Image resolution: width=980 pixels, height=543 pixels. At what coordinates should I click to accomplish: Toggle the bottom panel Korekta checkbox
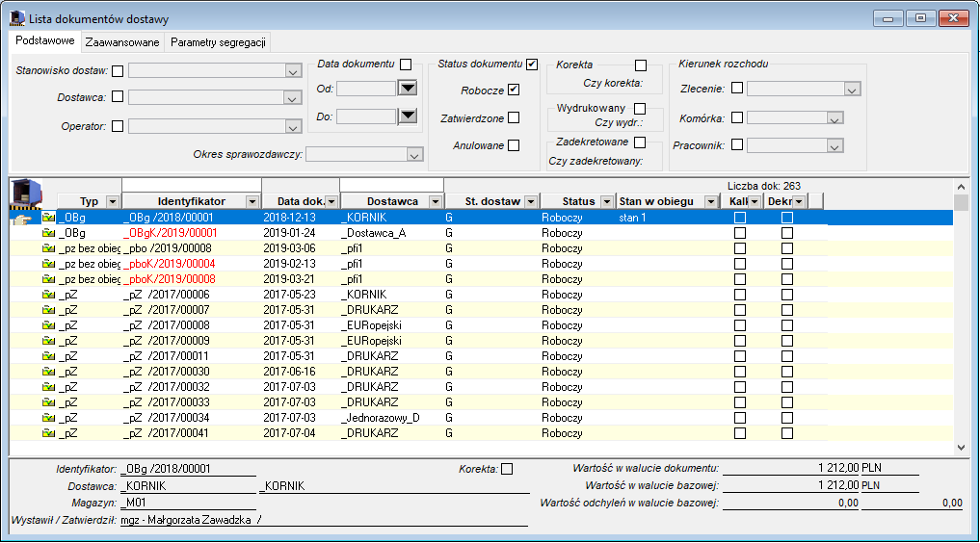[x=507, y=469]
